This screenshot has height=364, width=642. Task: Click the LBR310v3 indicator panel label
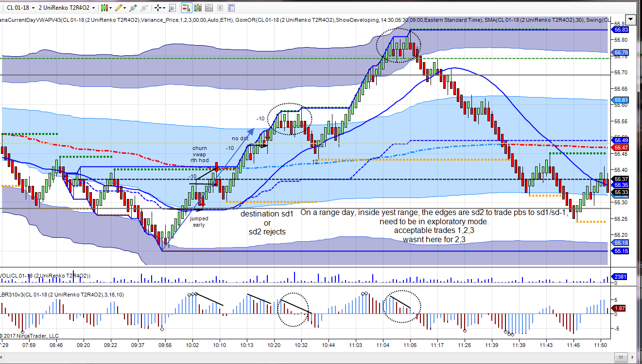[62, 294]
